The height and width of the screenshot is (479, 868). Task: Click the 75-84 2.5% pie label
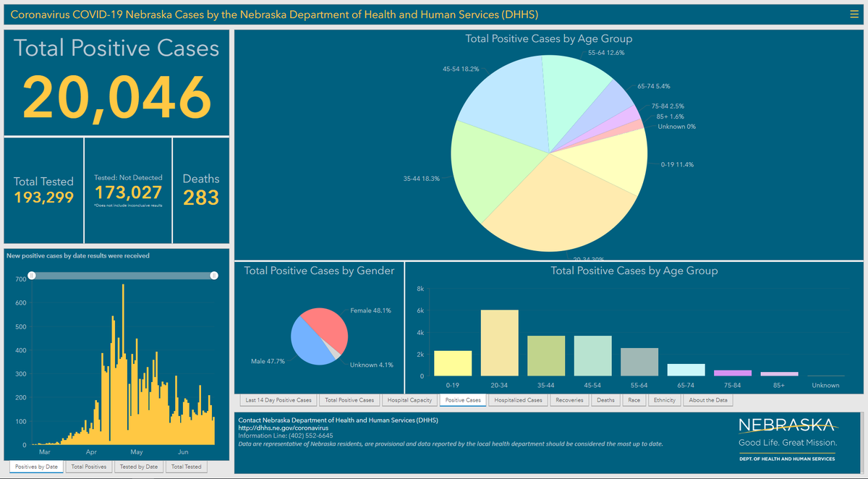click(x=668, y=106)
